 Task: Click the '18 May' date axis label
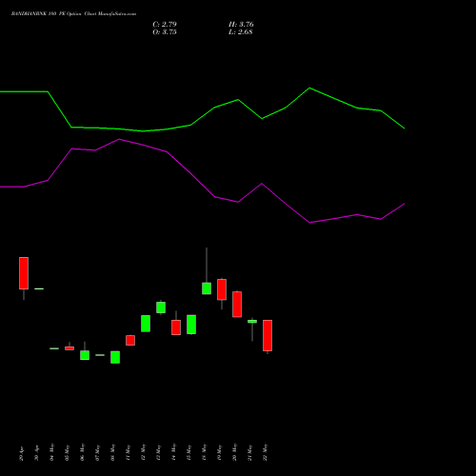205,452
